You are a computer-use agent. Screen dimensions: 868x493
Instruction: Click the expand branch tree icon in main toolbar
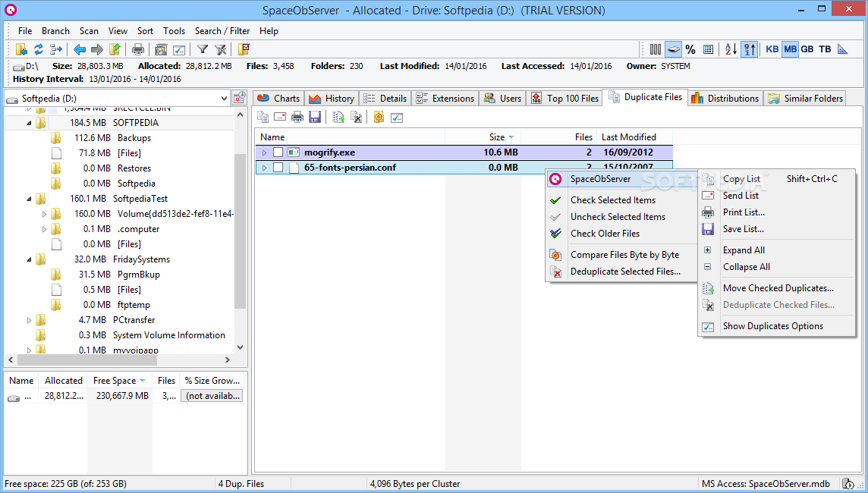pyautogui.click(x=56, y=49)
